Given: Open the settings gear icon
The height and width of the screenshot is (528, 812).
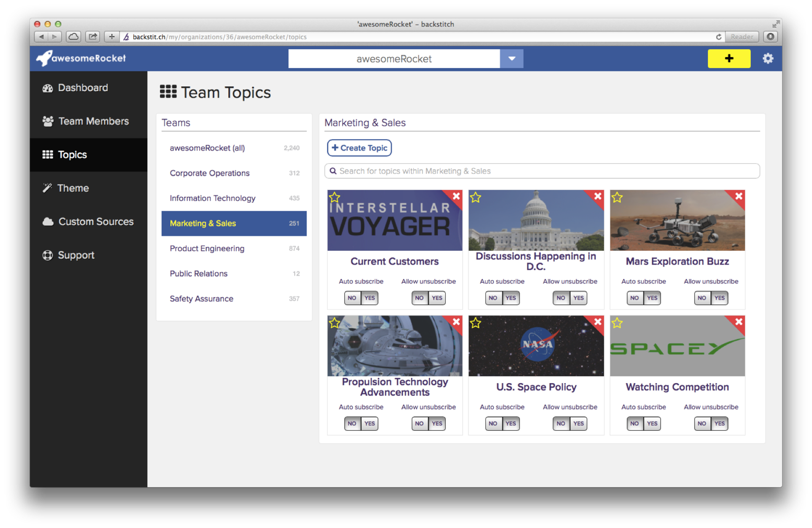Looking at the screenshot, I should pos(768,59).
